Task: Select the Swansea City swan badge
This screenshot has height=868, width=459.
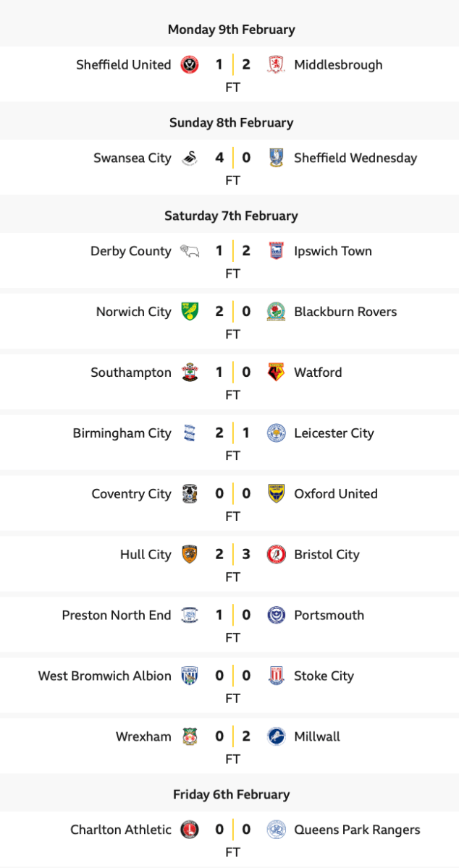Action: [x=189, y=158]
